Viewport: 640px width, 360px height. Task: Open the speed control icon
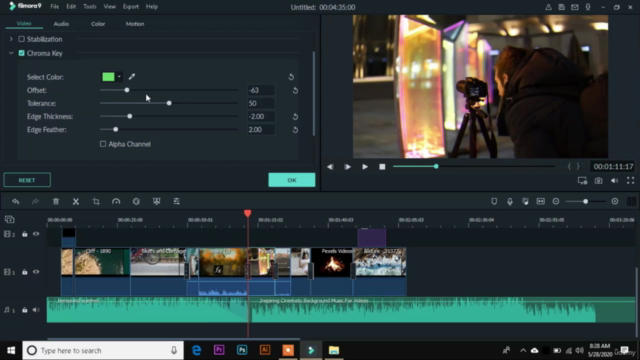coord(116,201)
